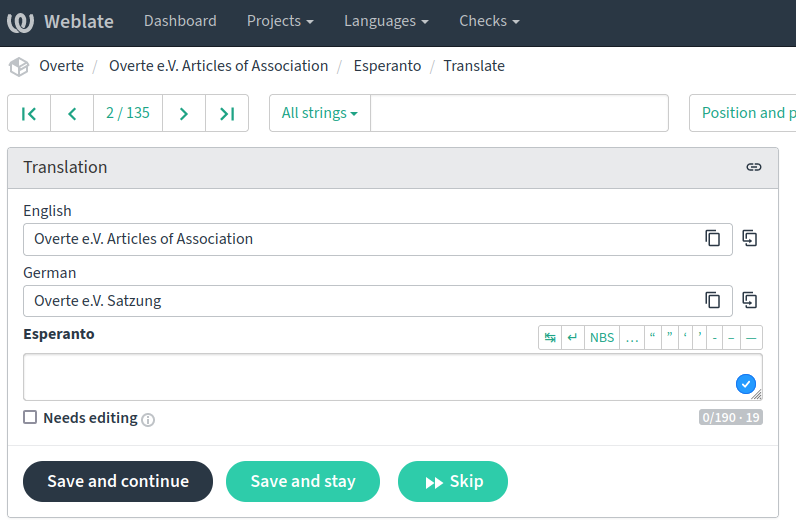
Task: Focus the string search input field
Action: coord(519,113)
